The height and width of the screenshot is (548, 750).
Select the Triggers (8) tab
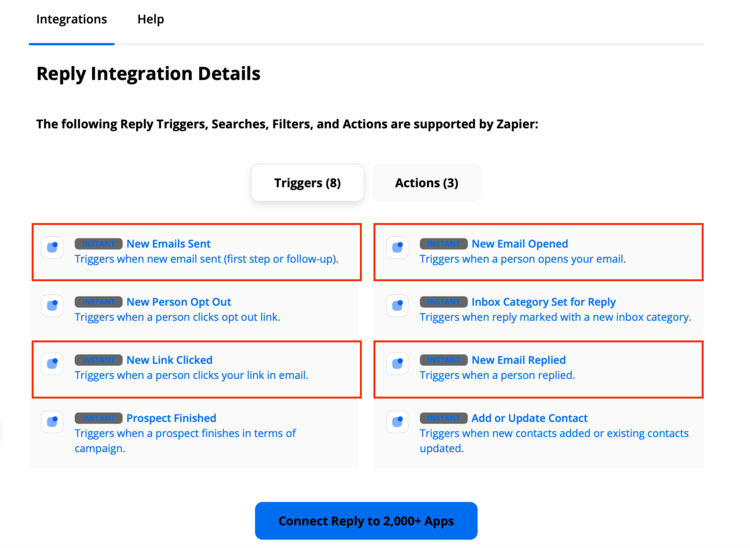tap(308, 183)
